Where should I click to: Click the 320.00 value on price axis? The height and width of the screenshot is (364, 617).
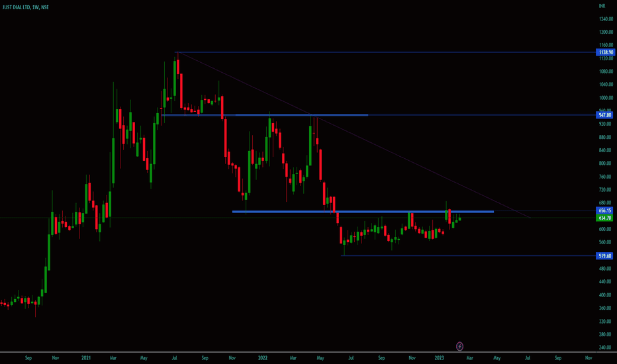click(x=606, y=321)
